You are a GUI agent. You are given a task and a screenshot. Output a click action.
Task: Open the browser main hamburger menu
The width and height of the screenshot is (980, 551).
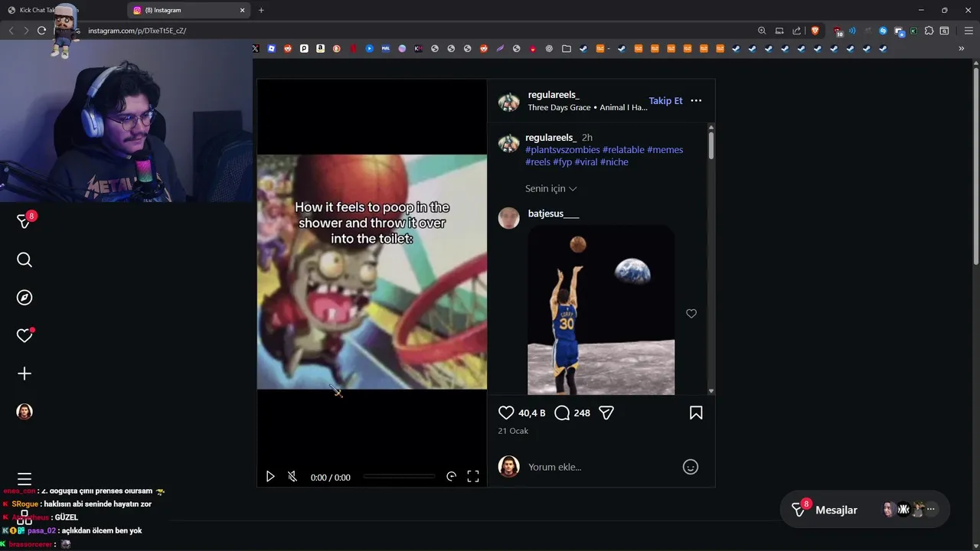coord(969,31)
